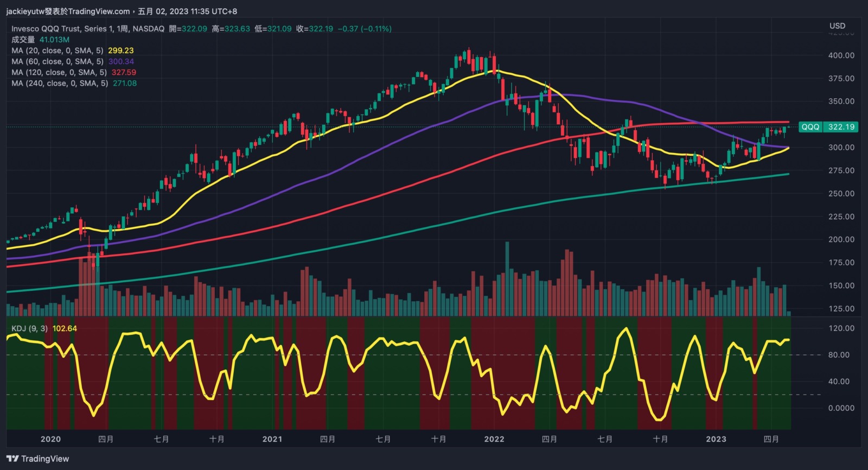Click the 2022 label on time axis
868x470 pixels.
[494, 439]
